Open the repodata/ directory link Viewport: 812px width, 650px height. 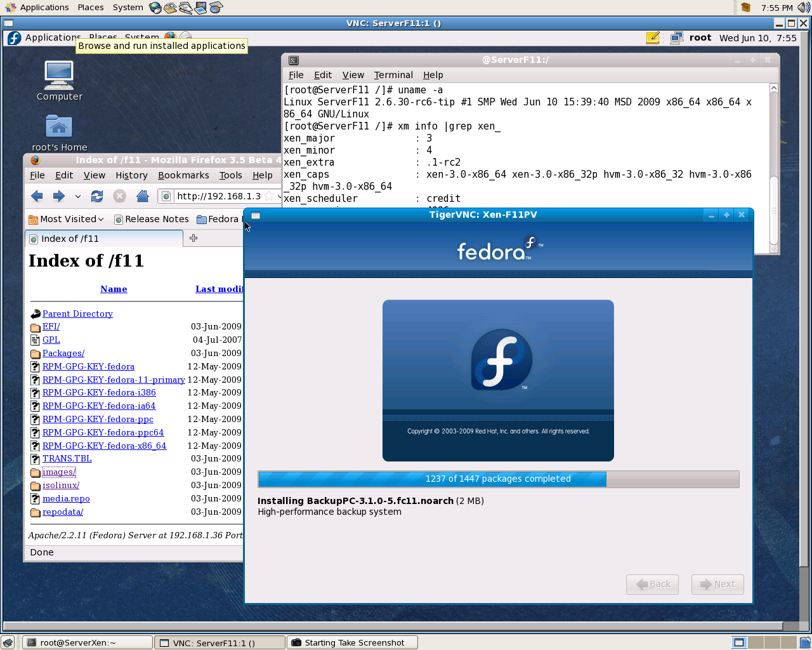(x=63, y=512)
